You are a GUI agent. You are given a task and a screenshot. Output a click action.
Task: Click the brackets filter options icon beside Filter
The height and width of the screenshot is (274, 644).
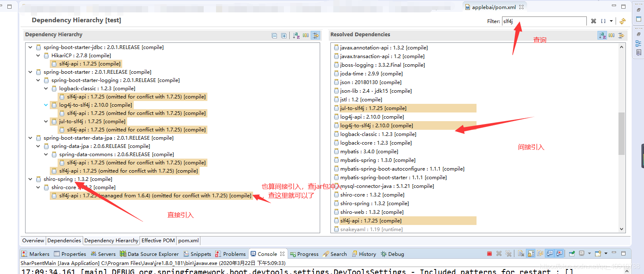pyautogui.click(x=603, y=21)
